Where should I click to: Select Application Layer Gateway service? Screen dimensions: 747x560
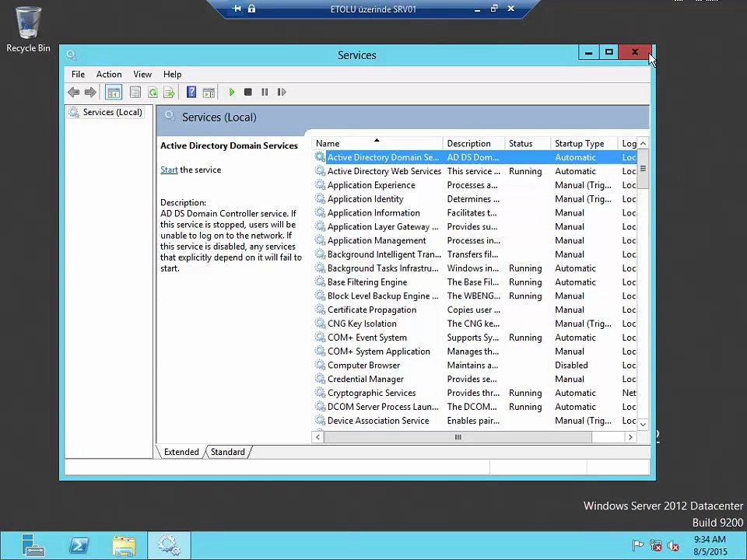(475, 226)
